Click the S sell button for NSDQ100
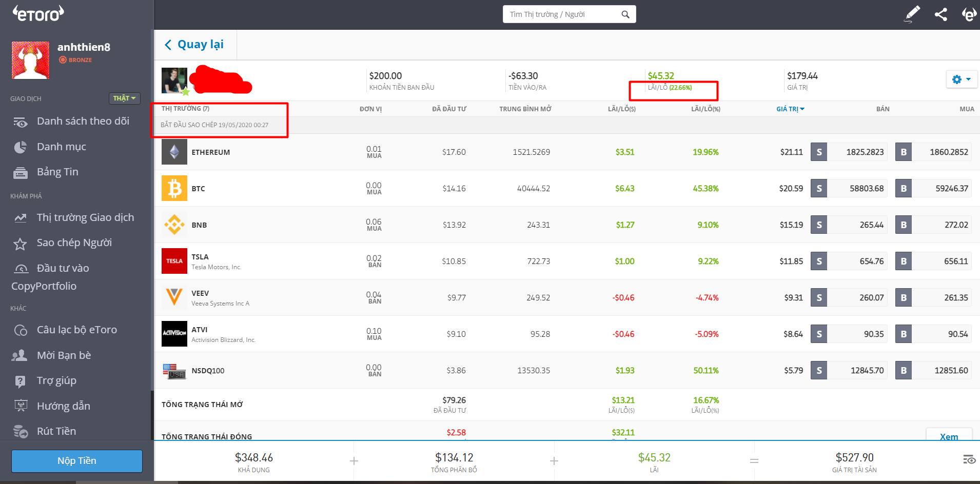980x484 pixels. [819, 370]
